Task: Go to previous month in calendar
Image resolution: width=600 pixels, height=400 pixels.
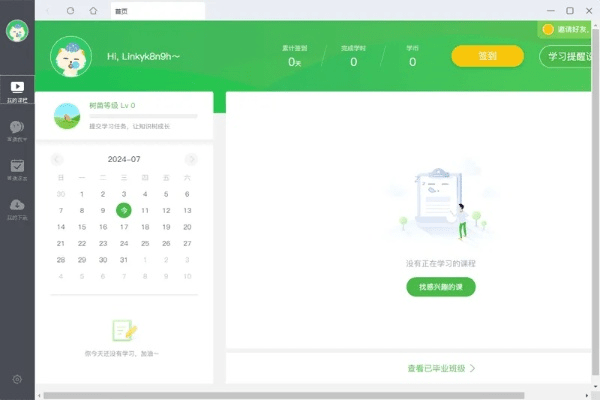Action: pyautogui.click(x=57, y=159)
